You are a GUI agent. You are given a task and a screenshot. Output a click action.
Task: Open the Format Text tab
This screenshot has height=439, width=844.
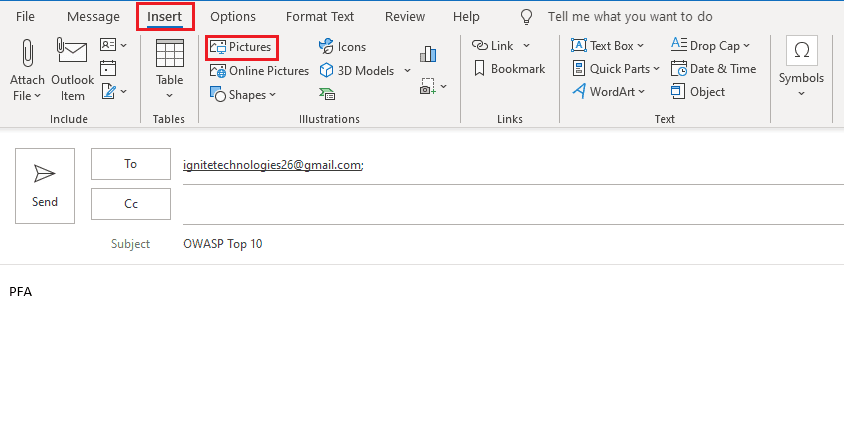[x=320, y=17]
